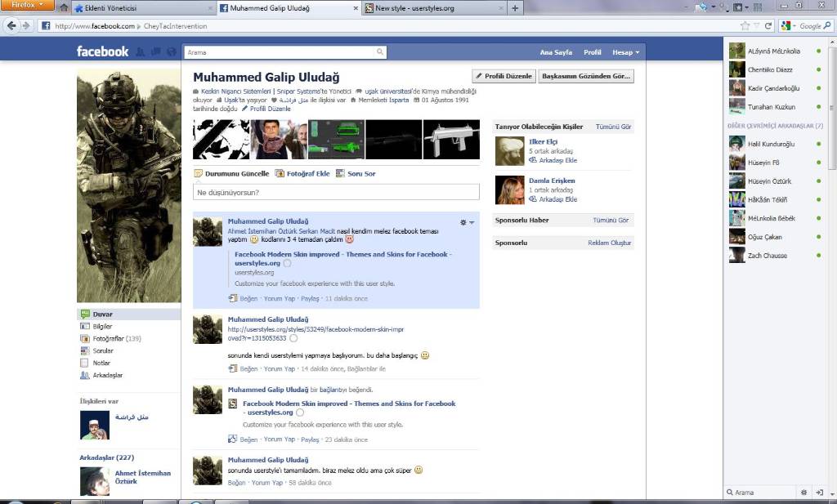Click the Beğen like icon on 11 dakika önce post
837x504 pixels.
click(x=233, y=299)
